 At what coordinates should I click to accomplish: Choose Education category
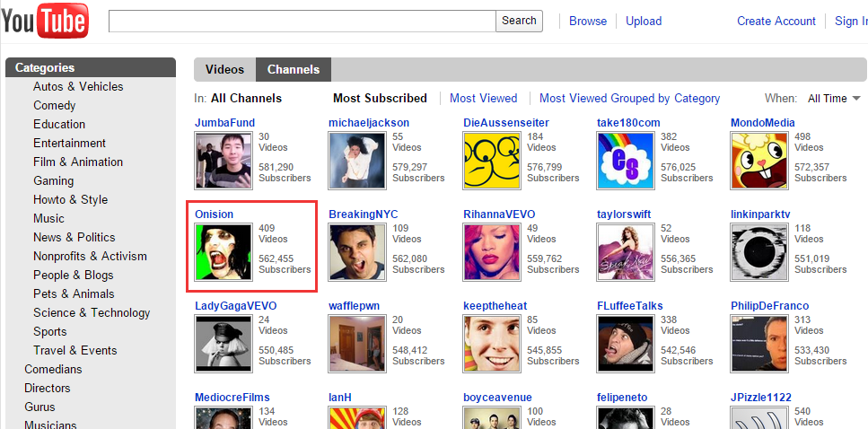pos(59,124)
